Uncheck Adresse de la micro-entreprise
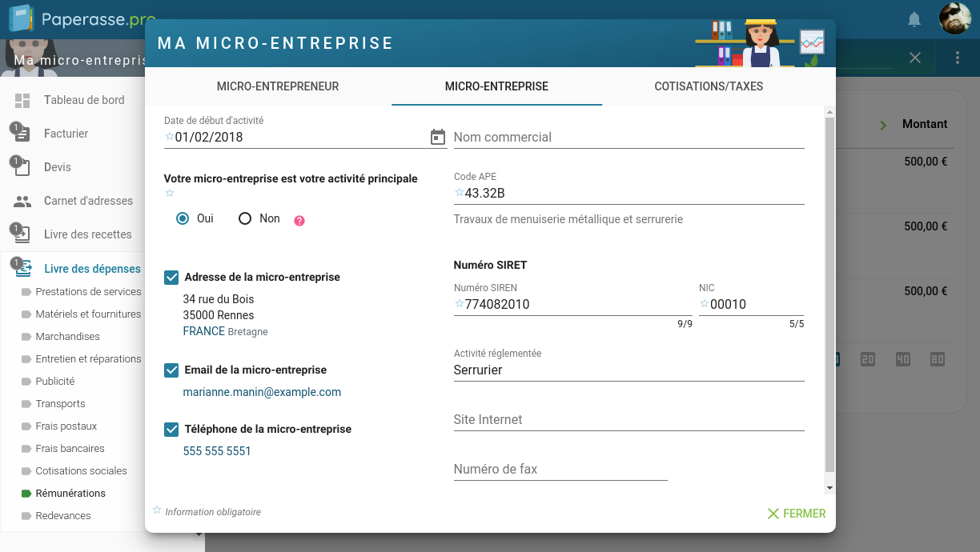This screenshot has height=552, width=980. click(171, 277)
